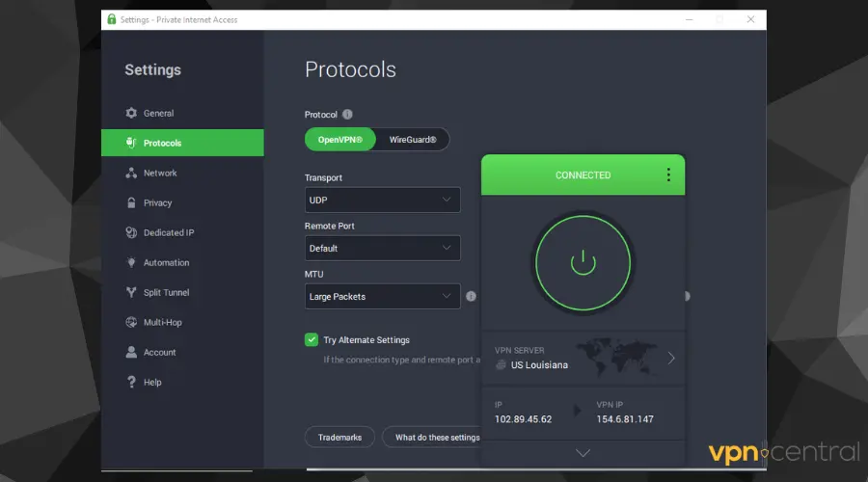This screenshot has width=868, height=482.
Task: Go to the Account settings page
Action: [x=159, y=353]
